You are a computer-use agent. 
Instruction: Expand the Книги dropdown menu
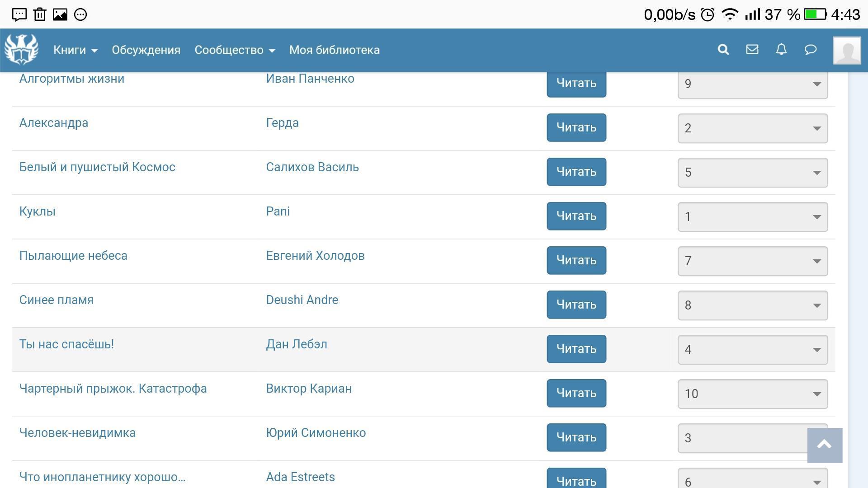pyautogui.click(x=75, y=50)
